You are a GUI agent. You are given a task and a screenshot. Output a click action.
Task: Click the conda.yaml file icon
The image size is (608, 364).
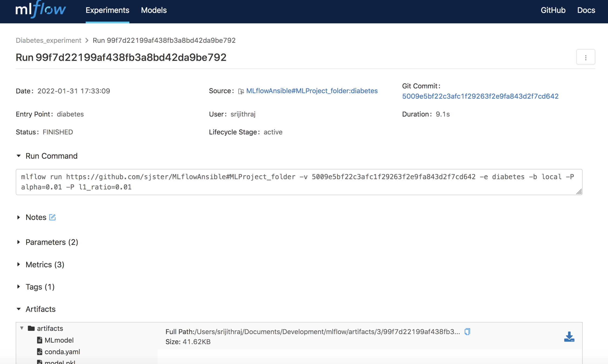[40, 352]
